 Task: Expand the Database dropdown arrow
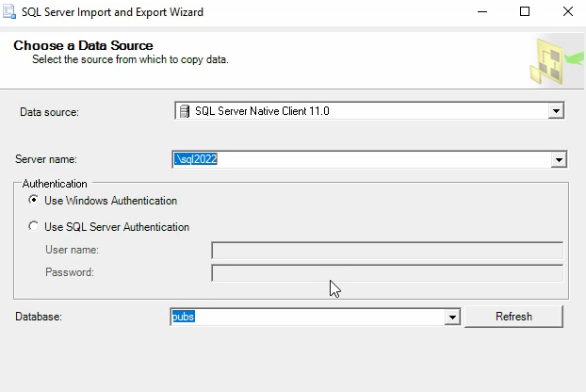tap(452, 318)
